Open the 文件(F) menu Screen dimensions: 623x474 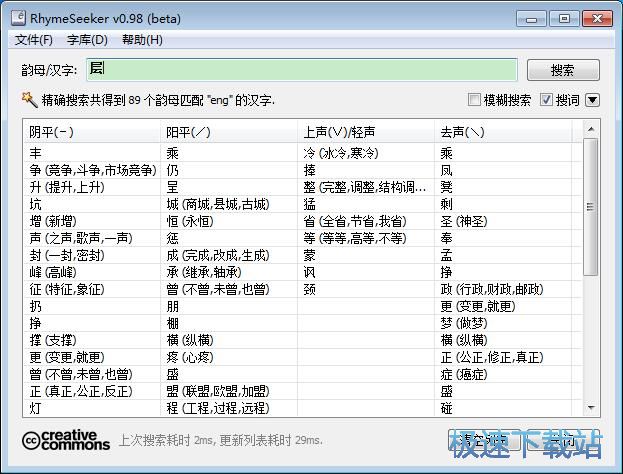[34, 40]
